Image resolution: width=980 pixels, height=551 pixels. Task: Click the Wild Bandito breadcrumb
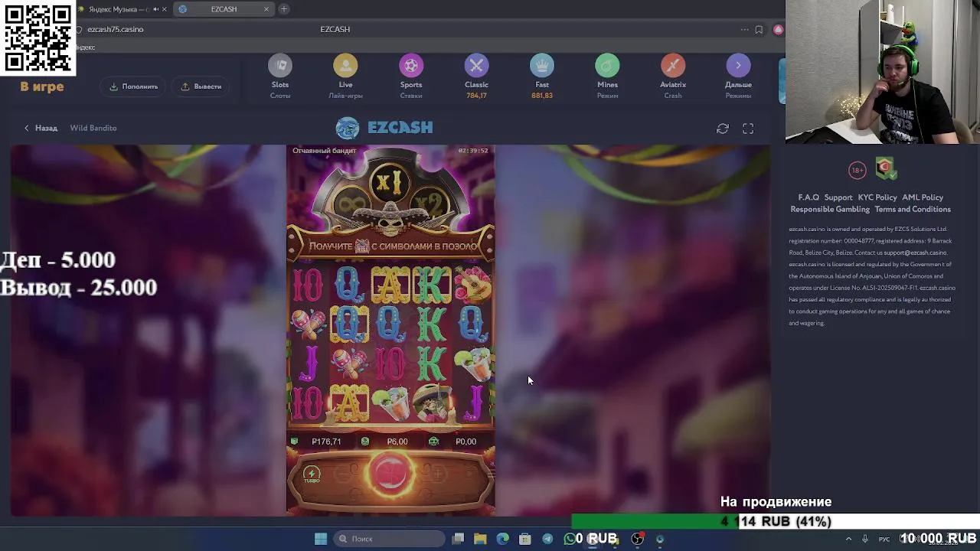click(93, 128)
